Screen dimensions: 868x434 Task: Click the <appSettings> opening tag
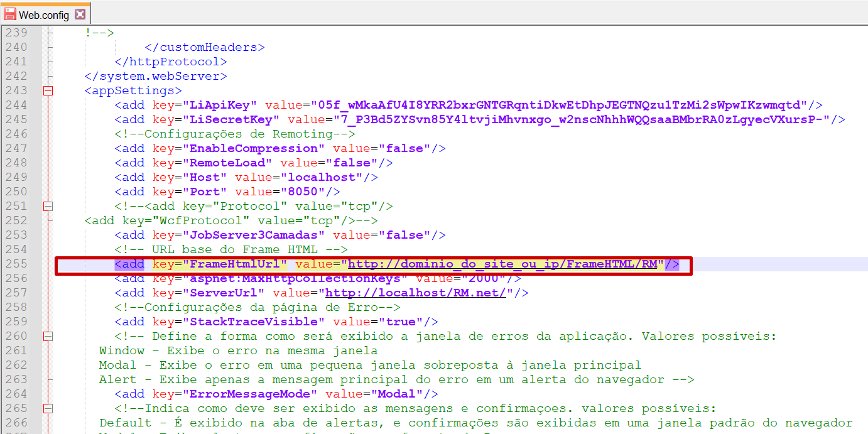point(133,90)
